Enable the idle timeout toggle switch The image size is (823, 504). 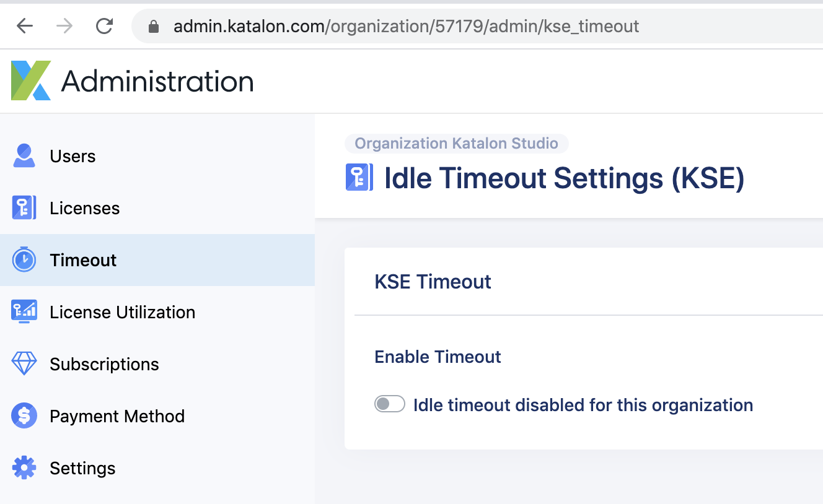pos(390,404)
